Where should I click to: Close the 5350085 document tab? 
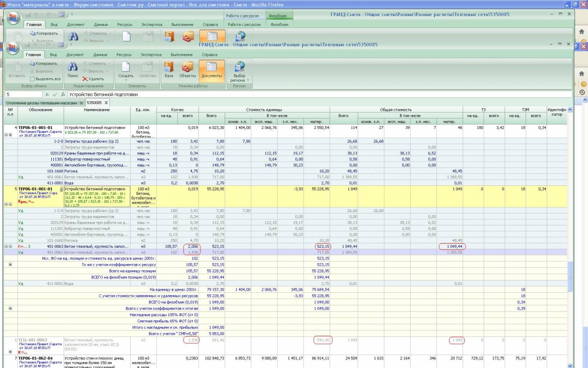106,103
